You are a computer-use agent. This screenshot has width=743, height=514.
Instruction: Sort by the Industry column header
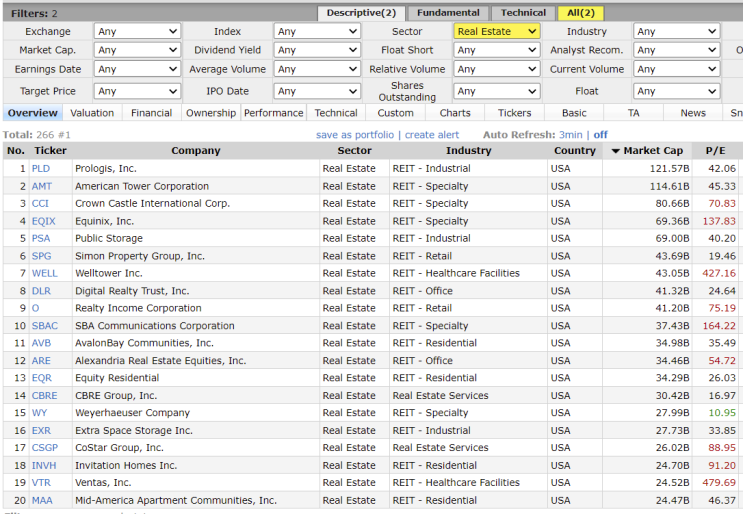(468, 151)
